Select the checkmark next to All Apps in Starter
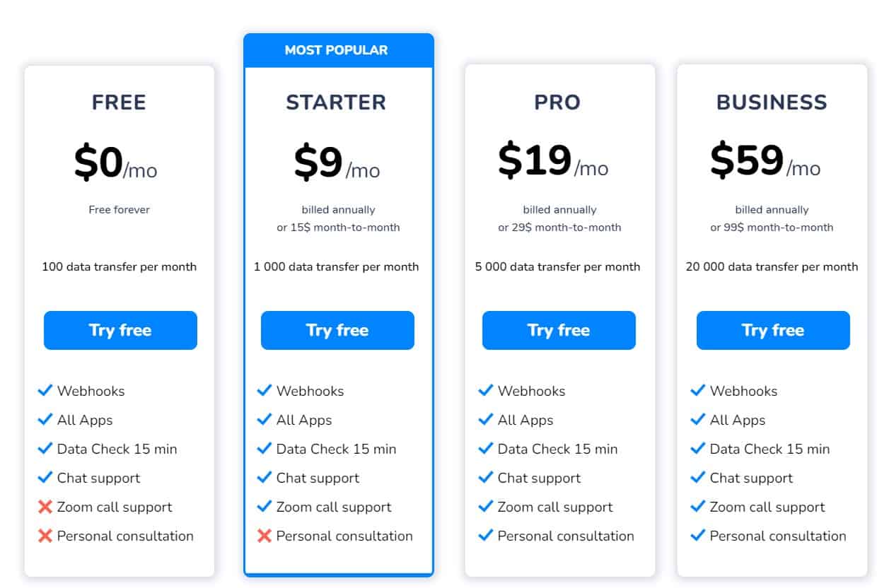The width and height of the screenshot is (877, 588). point(264,419)
